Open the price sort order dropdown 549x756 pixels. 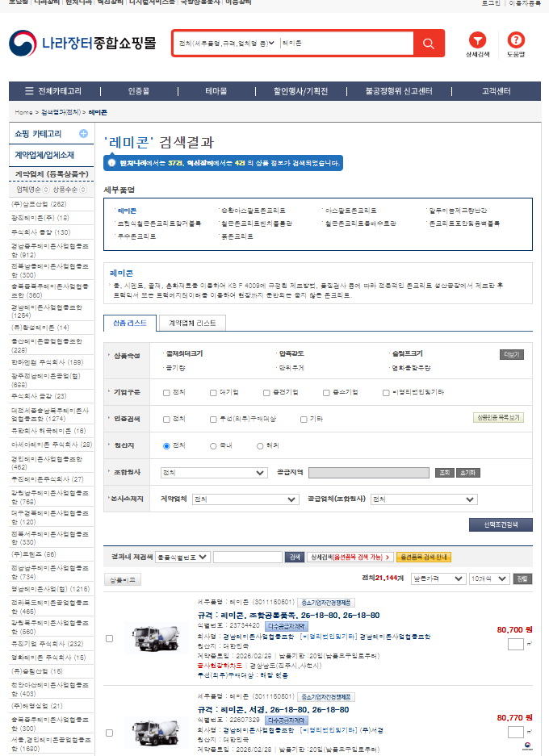click(438, 579)
